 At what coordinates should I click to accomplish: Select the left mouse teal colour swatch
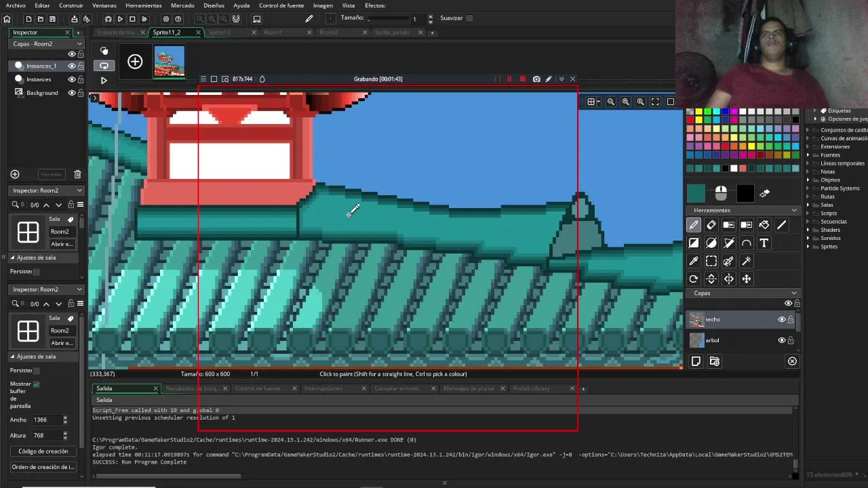pos(696,193)
